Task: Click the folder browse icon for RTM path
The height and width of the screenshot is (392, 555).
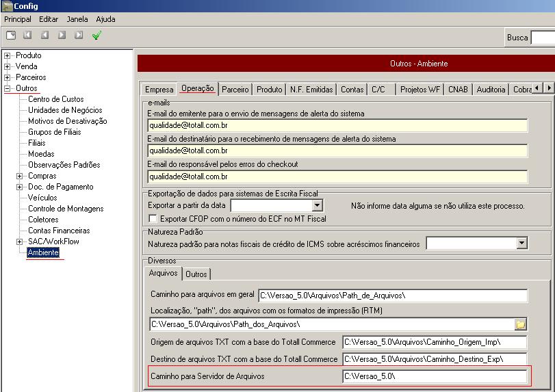Action: tap(520, 324)
